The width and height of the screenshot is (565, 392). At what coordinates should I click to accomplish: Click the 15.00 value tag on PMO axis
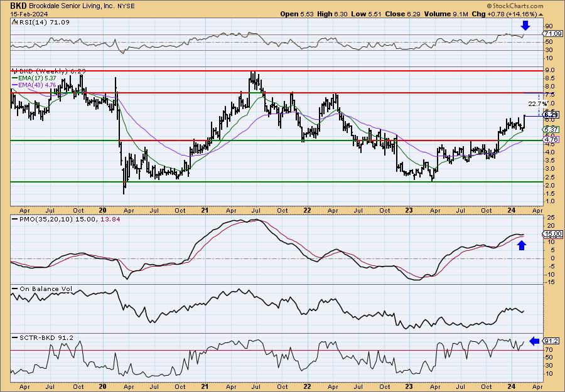[x=553, y=234]
